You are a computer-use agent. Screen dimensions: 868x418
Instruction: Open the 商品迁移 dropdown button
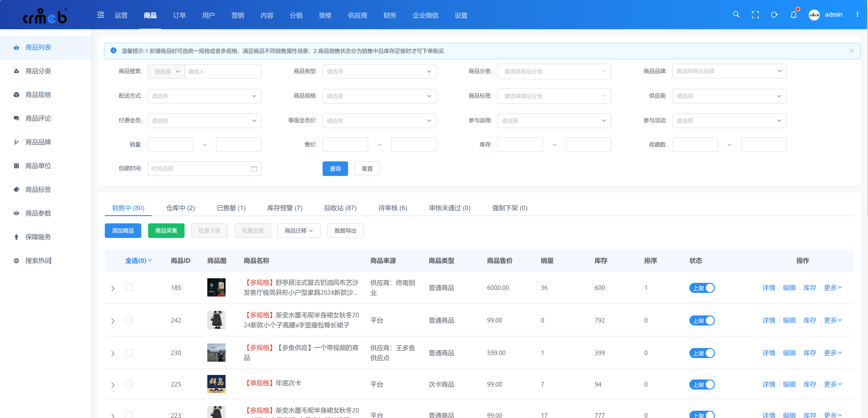pyautogui.click(x=299, y=231)
